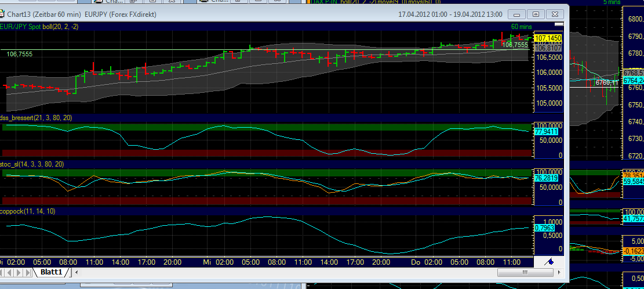Click the date range 17.04.2012 - 19.04.2012 text
Screen dimensions: 644x289
point(450,15)
